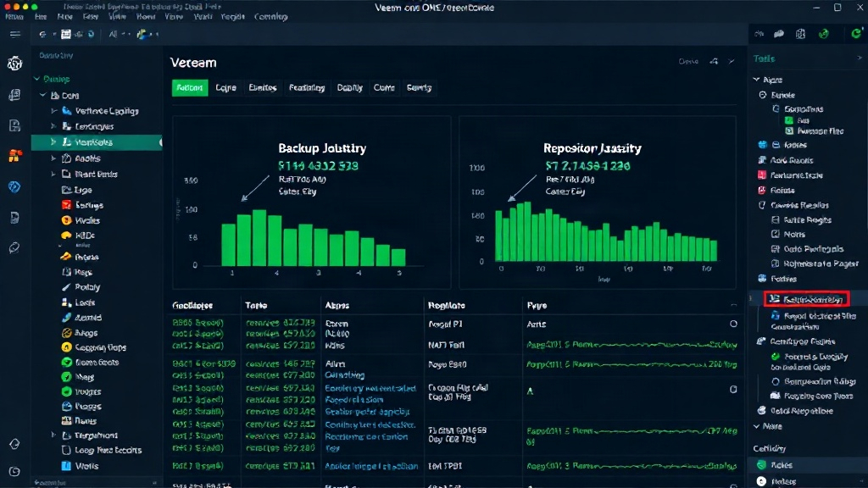Screen dimensions: 868x488
Task: Click the Regnlote column header
Action: (x=446, y=305)
